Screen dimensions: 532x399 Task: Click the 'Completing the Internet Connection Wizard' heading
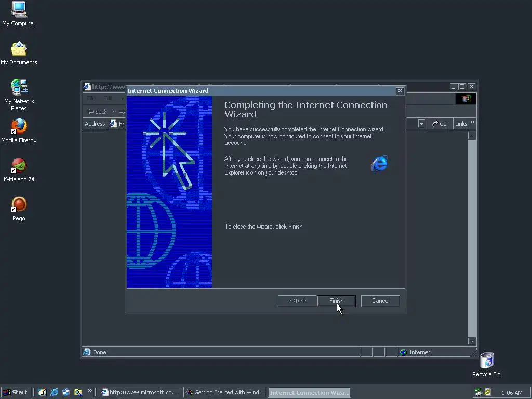(x=305, y=110)
